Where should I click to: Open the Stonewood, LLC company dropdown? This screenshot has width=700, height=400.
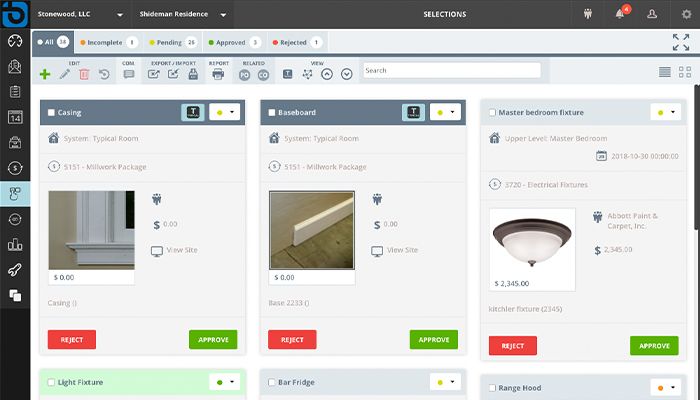[x=80, y=14]
